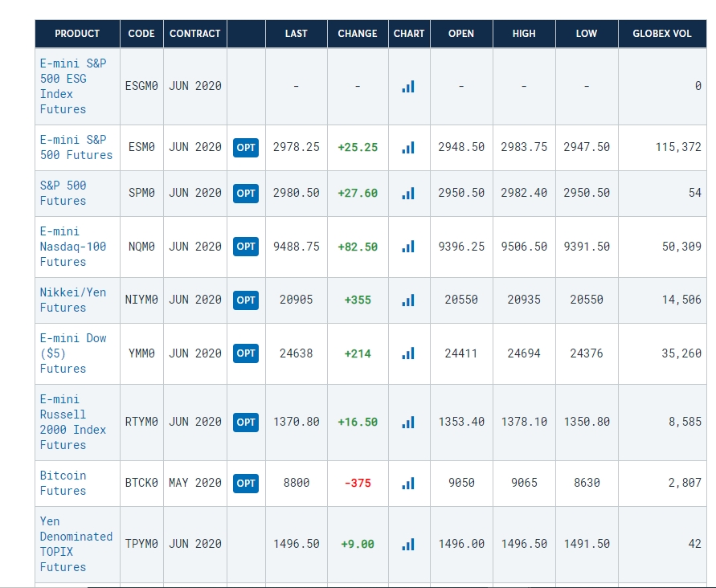Click the PRODUCT column header

tap(77, 34)
